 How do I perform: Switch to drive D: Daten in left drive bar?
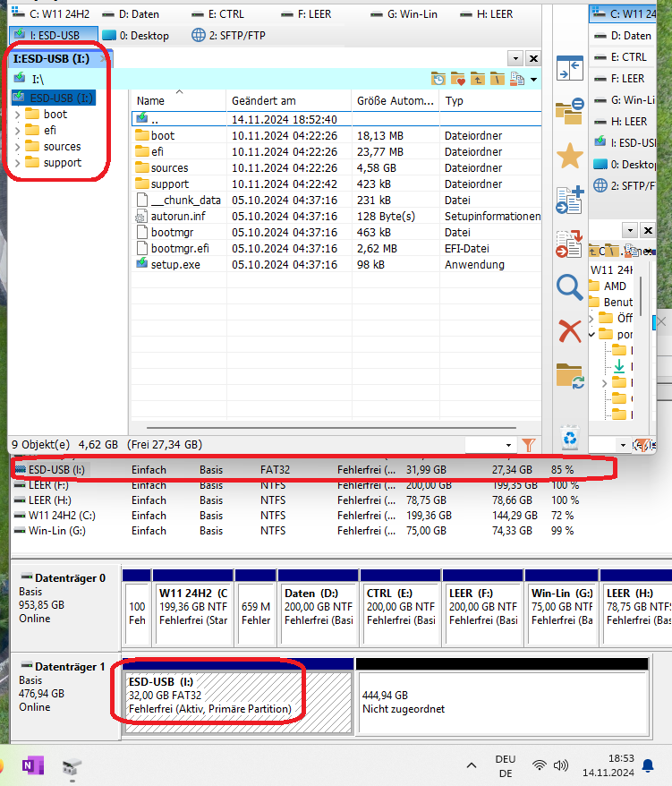click(x=131, y=14)
